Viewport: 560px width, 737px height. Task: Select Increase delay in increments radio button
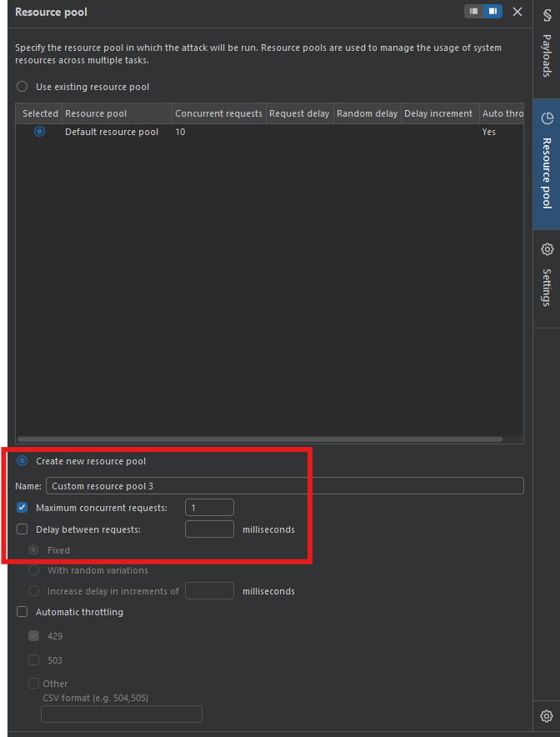tap(33, 591)
